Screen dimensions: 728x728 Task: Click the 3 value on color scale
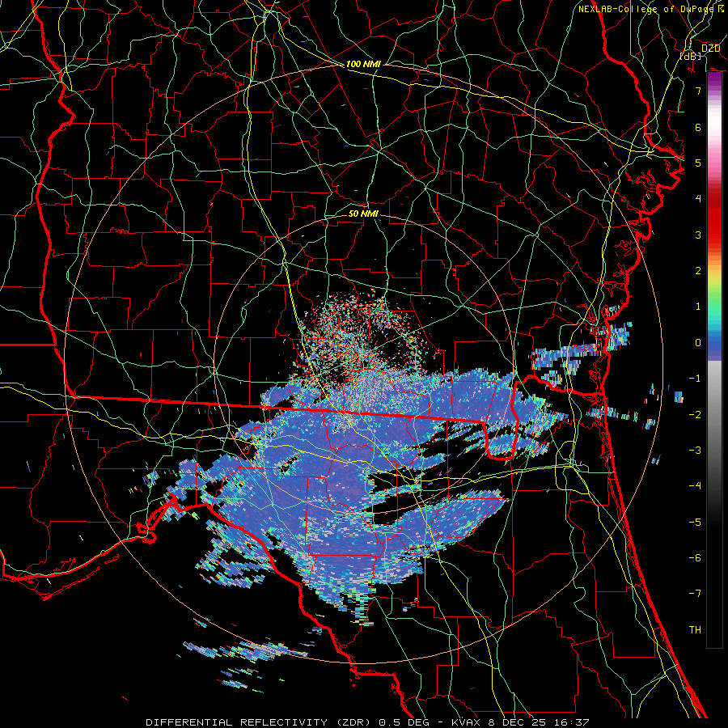tap(698, 235)
